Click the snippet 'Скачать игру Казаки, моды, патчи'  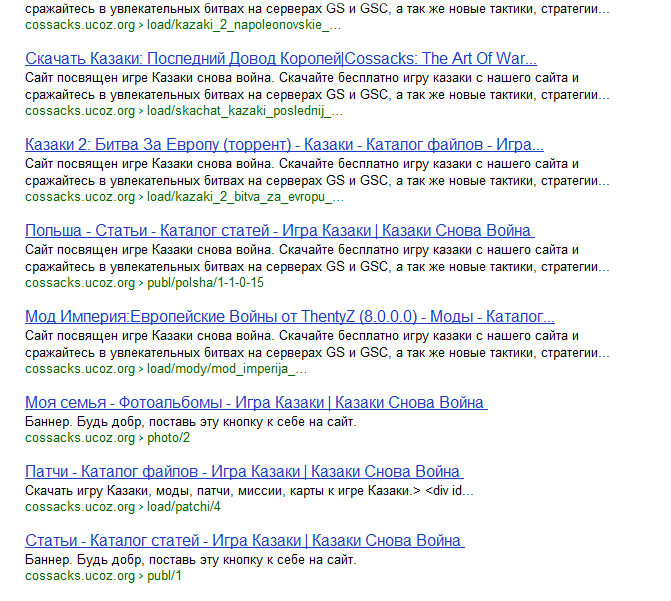tap(249, 491)
